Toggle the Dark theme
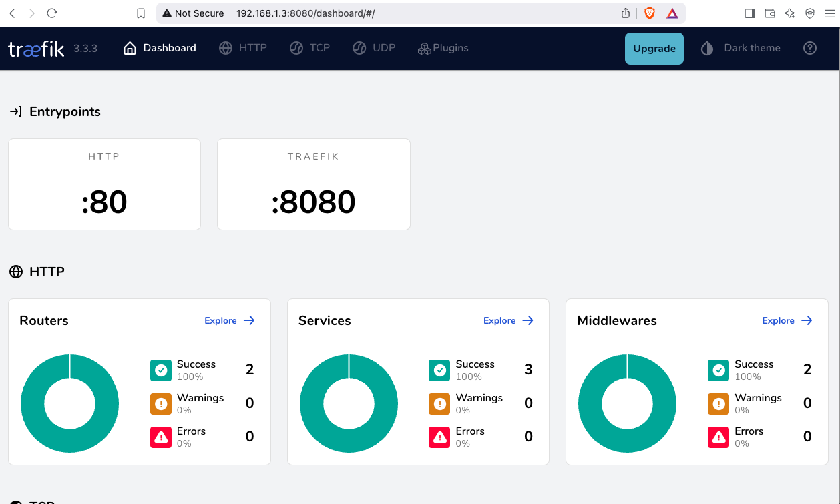The width and height of the screenshot is (840, 504). click(x=740, y=48)
